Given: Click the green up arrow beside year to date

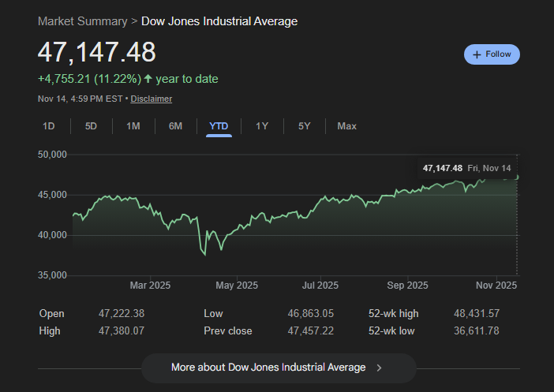Looking at the screenshot, I should pos(148,79).
